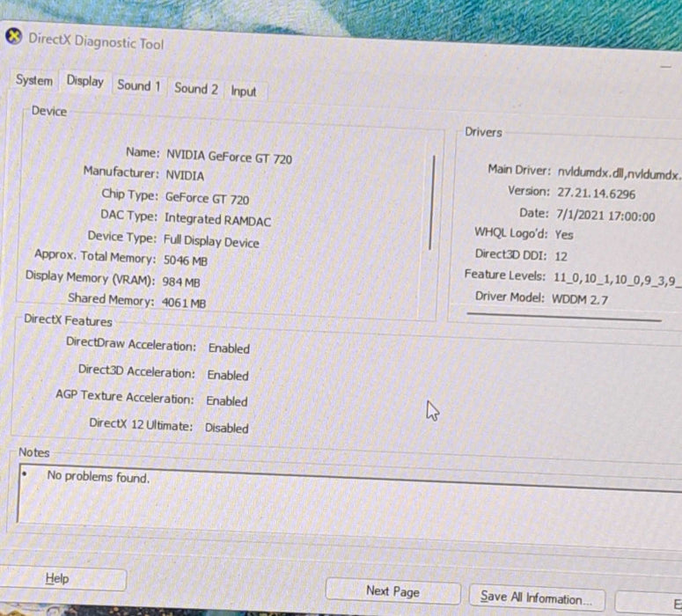Click the Manufacturer value NVIDIA

pos(185,176)
